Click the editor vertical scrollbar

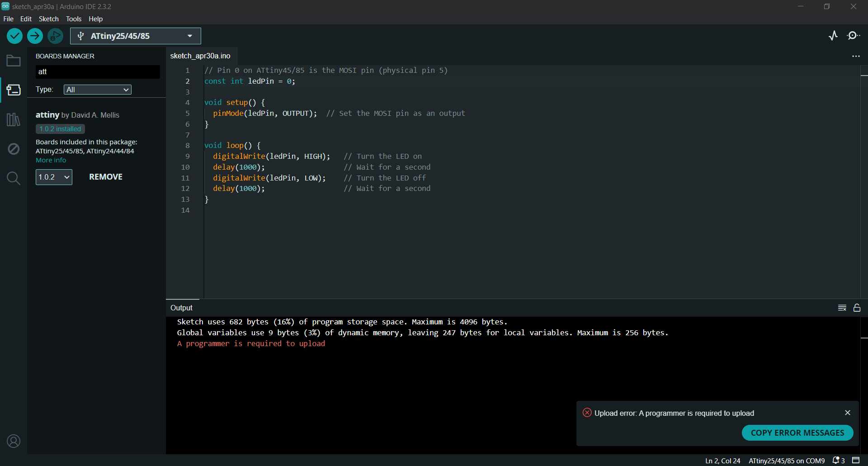coord(864,181)
